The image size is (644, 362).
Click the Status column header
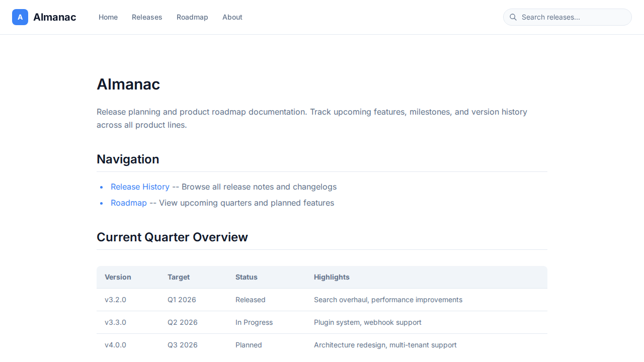point(246,277)
